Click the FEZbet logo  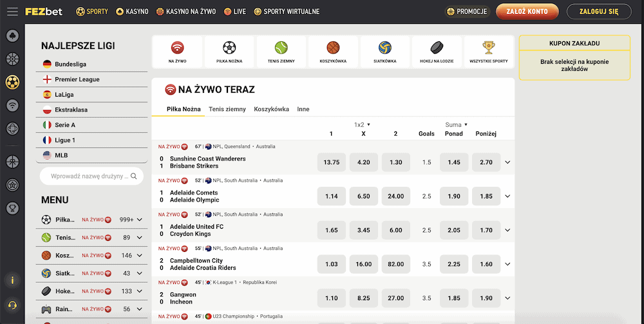(44, 12)
